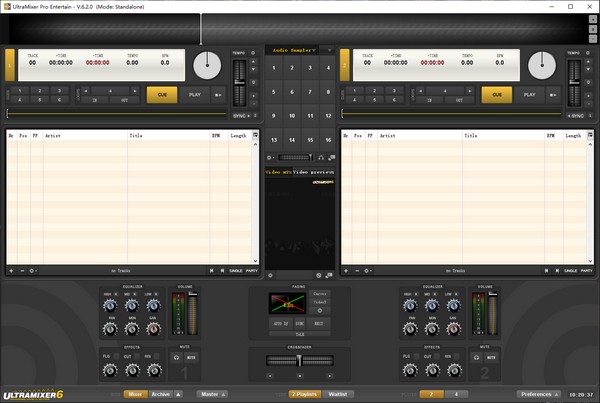Expand arrow button next to Archive
The height and width of the screenshot is (403, 600).
coord(178,394)
